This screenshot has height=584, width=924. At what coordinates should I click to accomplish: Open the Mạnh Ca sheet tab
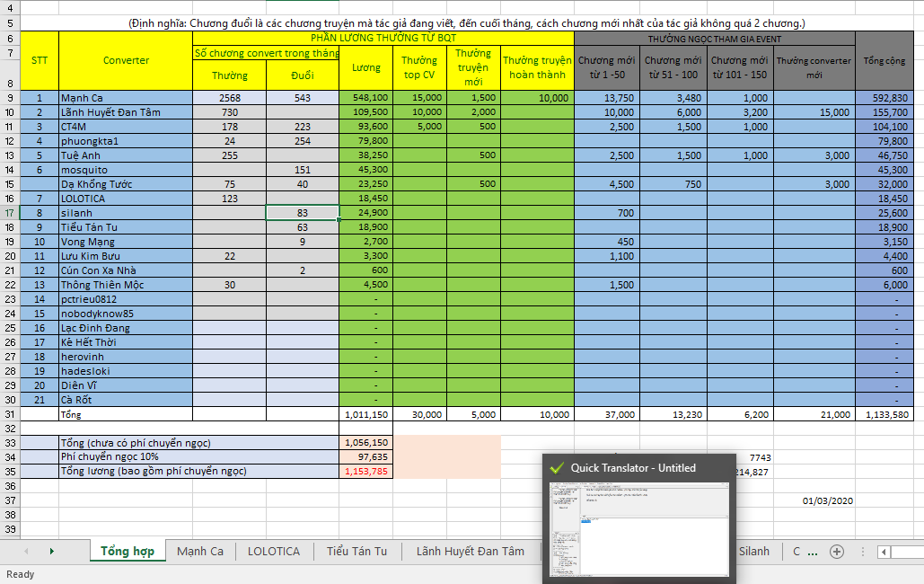pyautogui.click(x=200, y=552)
